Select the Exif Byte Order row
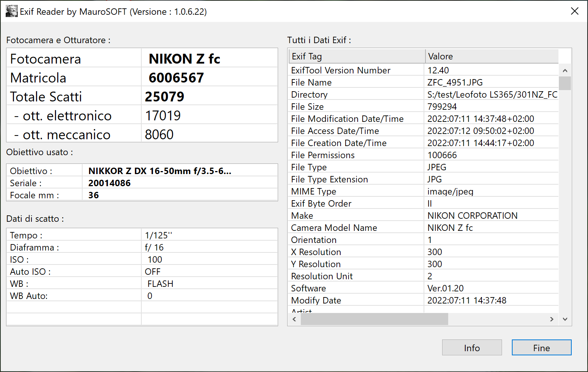Screen dimensions: 588x372 click(423, 204)
